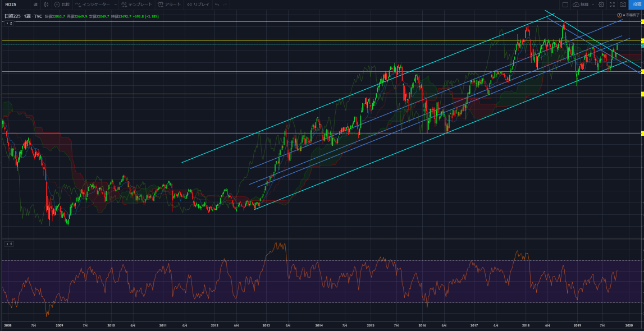Screen dimensions: 644x331
Task: Click the blue 投稿 publish button
Action: [x=636, y=4]
